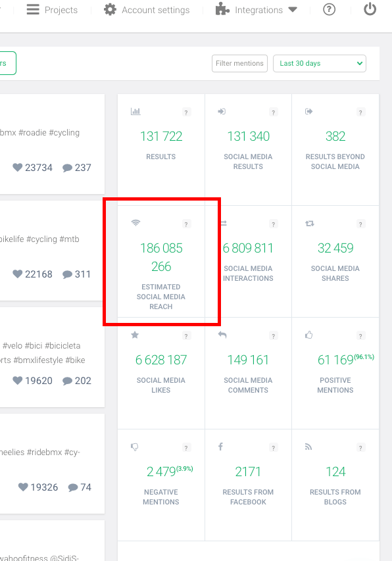This screenshot has height=561, width=392.
Task: Click the 382 results beyond social media value
Action: [335, 136]
